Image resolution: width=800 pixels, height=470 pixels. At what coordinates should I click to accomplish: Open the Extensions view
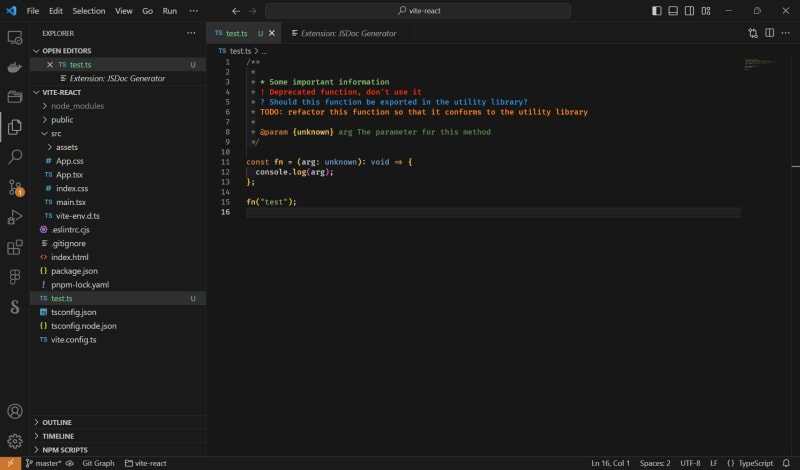click(x=15, y=247)
